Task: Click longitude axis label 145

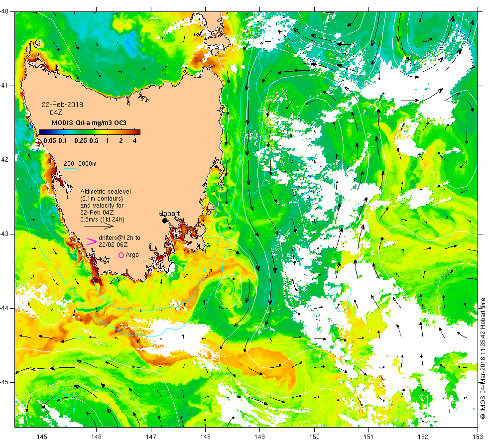Action: click(x=42, y=437)
